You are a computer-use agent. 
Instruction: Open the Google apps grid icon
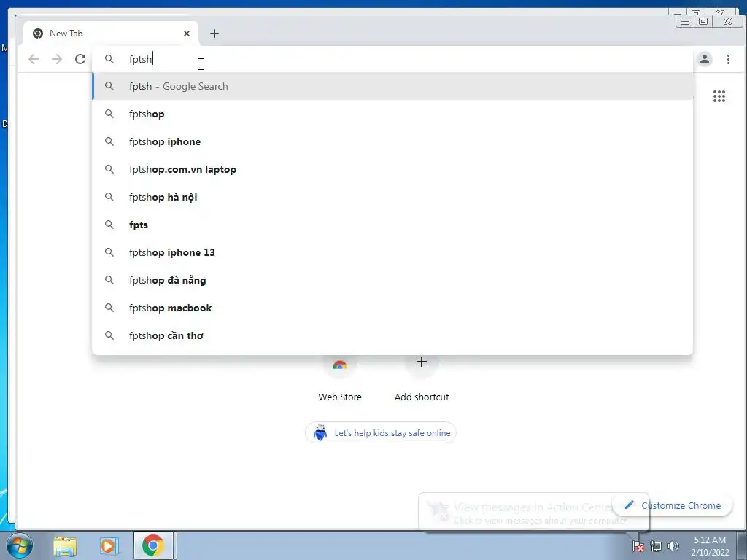point(719,96)
